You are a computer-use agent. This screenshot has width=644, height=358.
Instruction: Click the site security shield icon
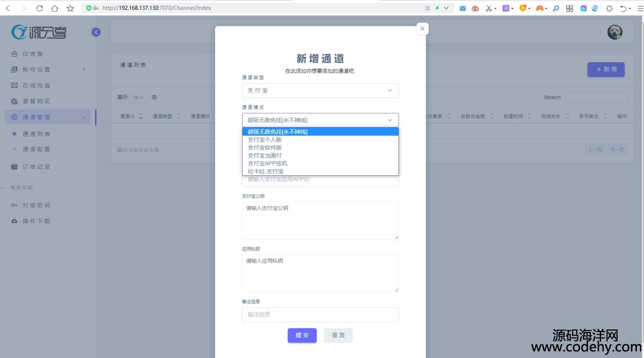[x=89, y=8]
